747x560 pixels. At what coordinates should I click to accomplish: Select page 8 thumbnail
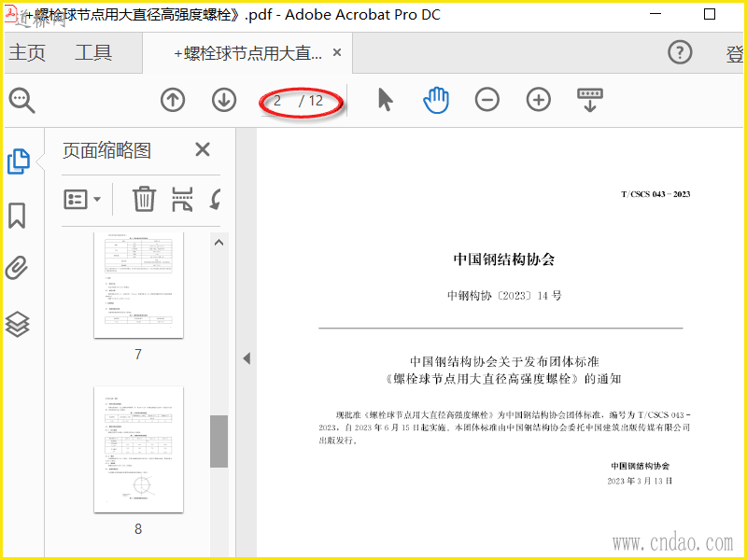click(x=138, y=450)
